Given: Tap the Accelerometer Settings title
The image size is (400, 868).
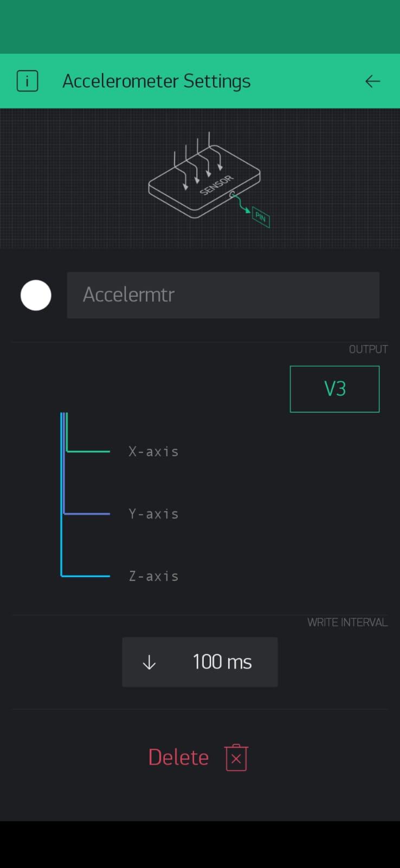Looking at the screenshot, I should click(157, 81).
